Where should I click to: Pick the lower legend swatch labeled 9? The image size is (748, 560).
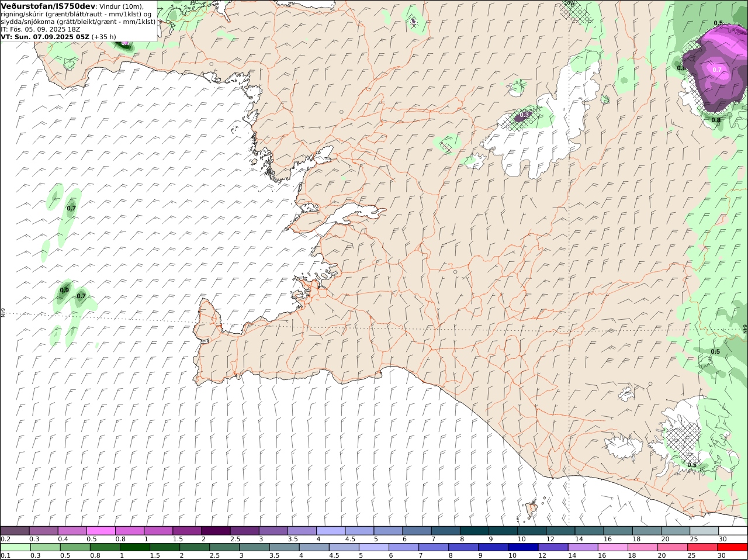point(493,547)
